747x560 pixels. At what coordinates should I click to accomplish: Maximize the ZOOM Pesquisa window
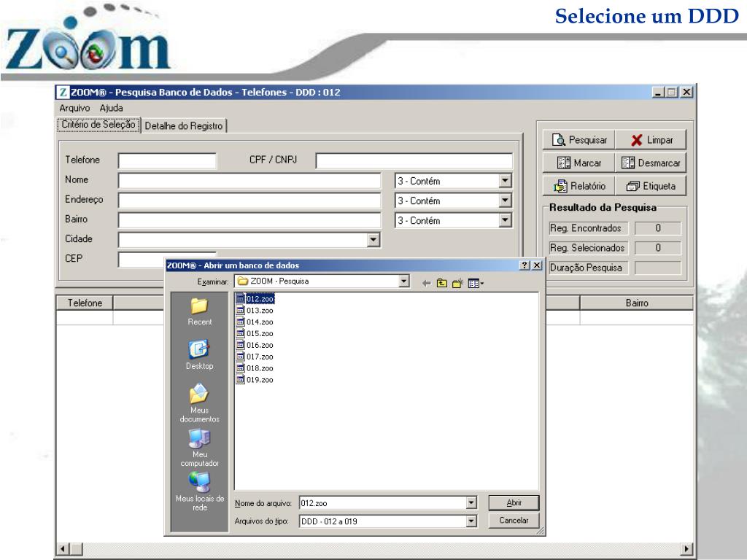click(672, 93)
